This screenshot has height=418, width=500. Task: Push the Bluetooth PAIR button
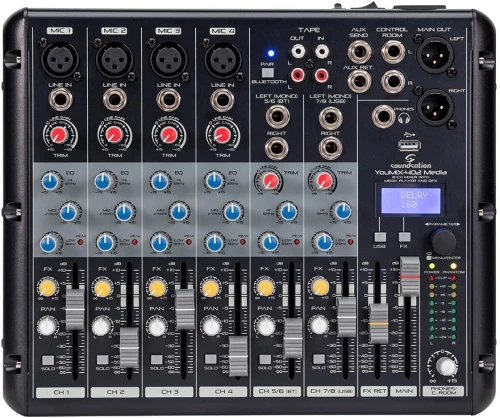pyautogui.click(x=268, y=73)
